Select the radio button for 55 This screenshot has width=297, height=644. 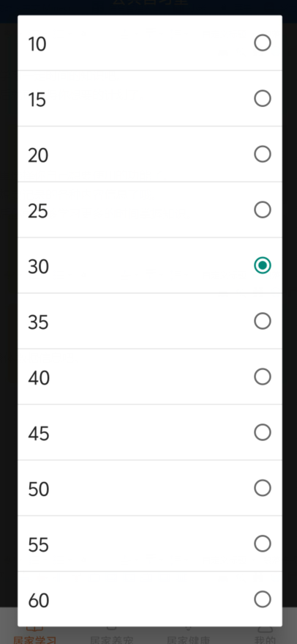click(x=263, y=544)
